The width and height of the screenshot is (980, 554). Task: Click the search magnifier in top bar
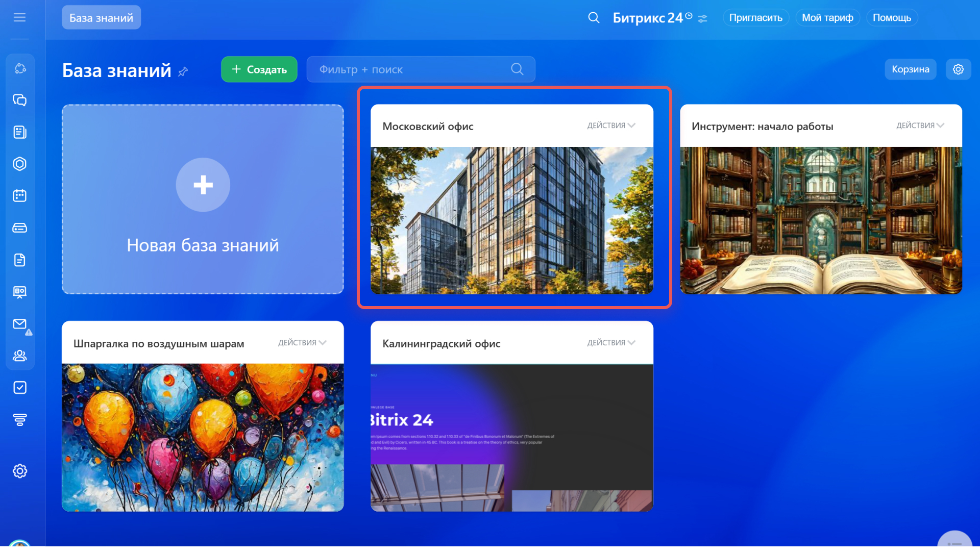click(x=594, y=18)
